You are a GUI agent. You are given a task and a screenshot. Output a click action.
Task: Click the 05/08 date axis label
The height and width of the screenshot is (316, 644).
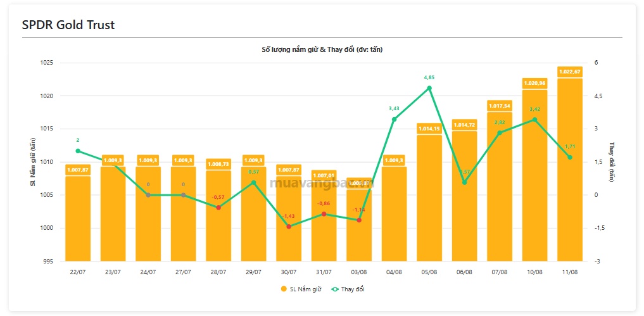pyautogui.click(x=429, y=272)
